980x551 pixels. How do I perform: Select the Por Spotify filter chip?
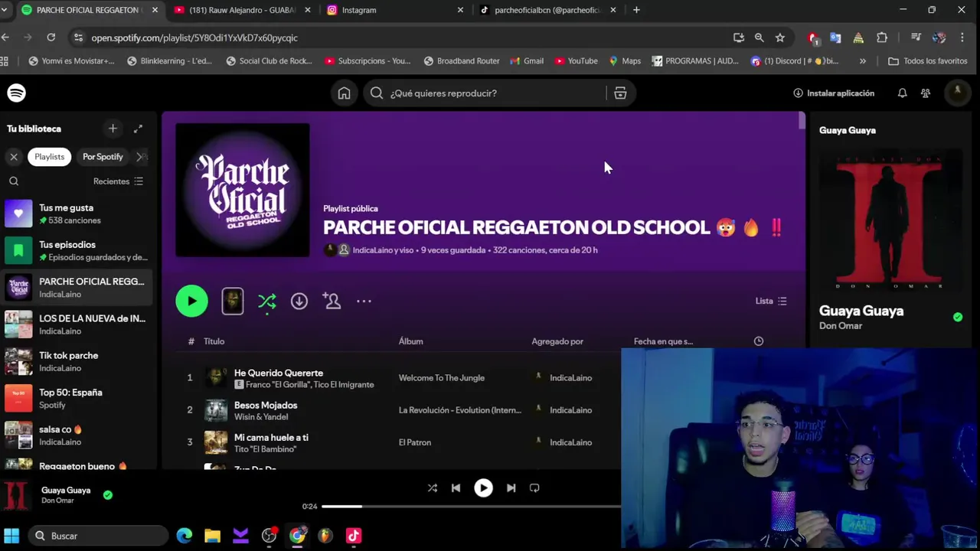103,157
